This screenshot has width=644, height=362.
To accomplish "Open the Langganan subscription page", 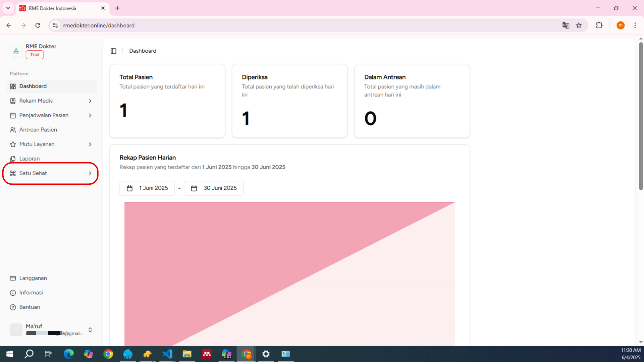I will 33,278.
